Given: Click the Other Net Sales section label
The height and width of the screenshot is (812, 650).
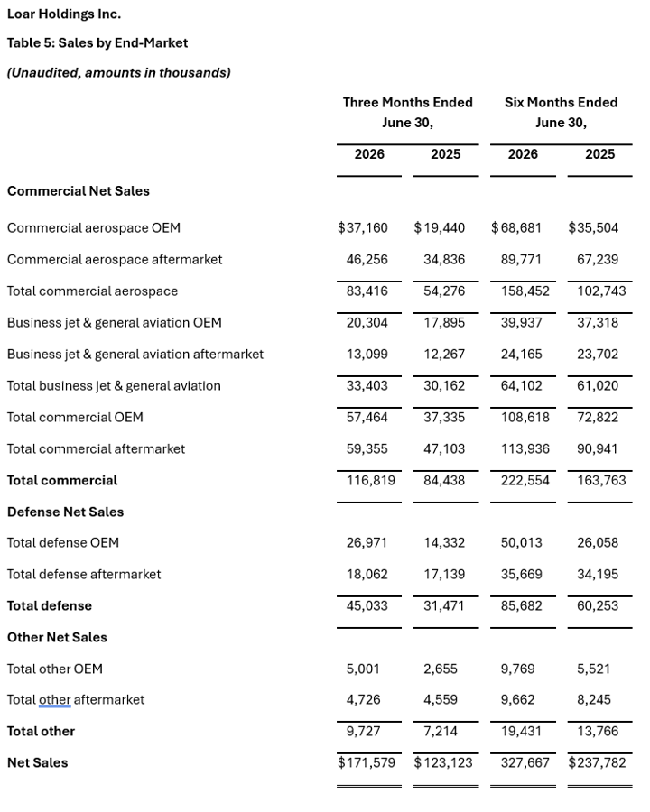Looking at the screenshot, I should [57, 638].
